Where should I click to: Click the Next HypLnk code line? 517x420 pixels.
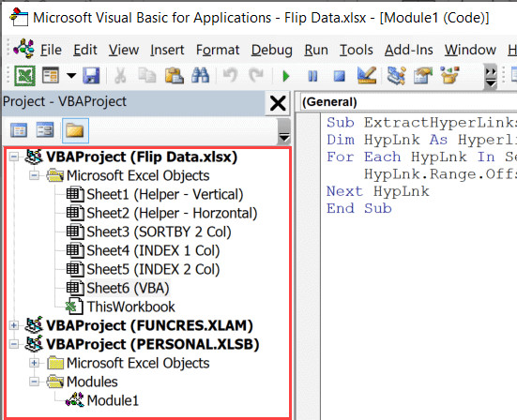[x=378, y=191]
